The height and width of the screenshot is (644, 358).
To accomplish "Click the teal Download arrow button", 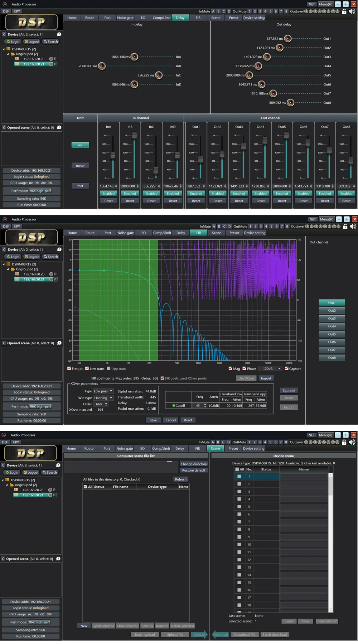I will click(220, 634).
